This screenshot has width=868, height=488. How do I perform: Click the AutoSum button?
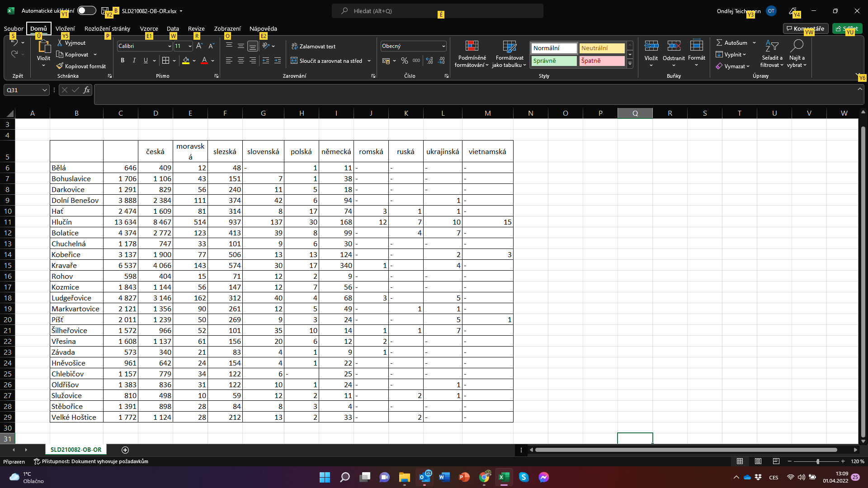point(732,43)
